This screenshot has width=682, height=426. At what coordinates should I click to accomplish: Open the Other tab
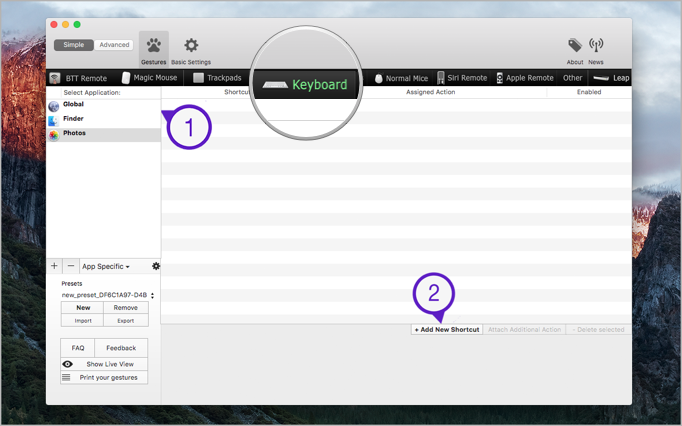pos(572,78)
